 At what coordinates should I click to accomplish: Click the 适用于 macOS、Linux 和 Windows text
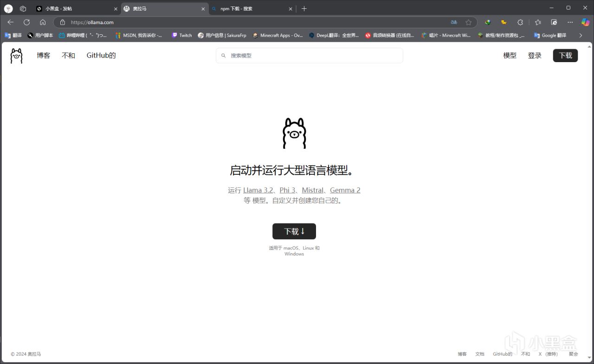point(294,251)
